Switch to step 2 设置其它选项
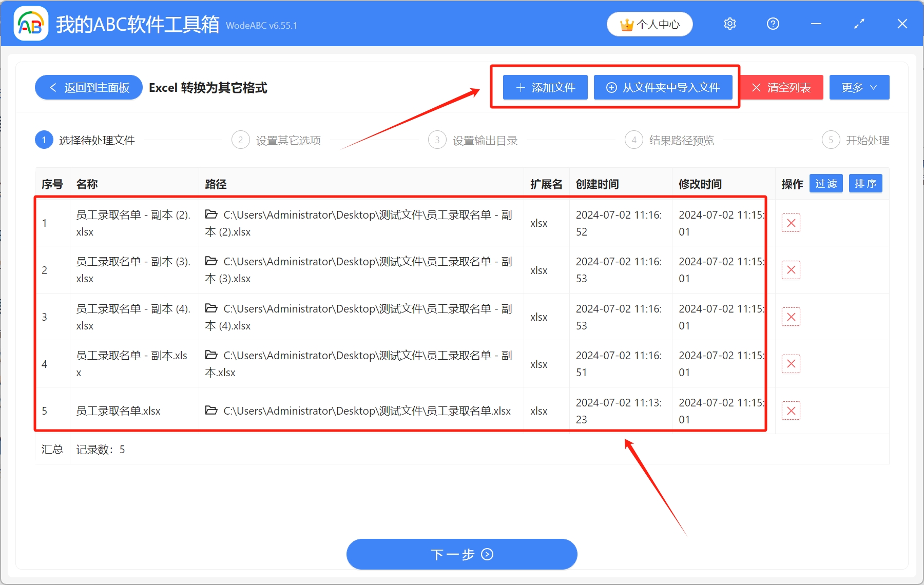Screen dimensions: 924x585 (240, 140)
